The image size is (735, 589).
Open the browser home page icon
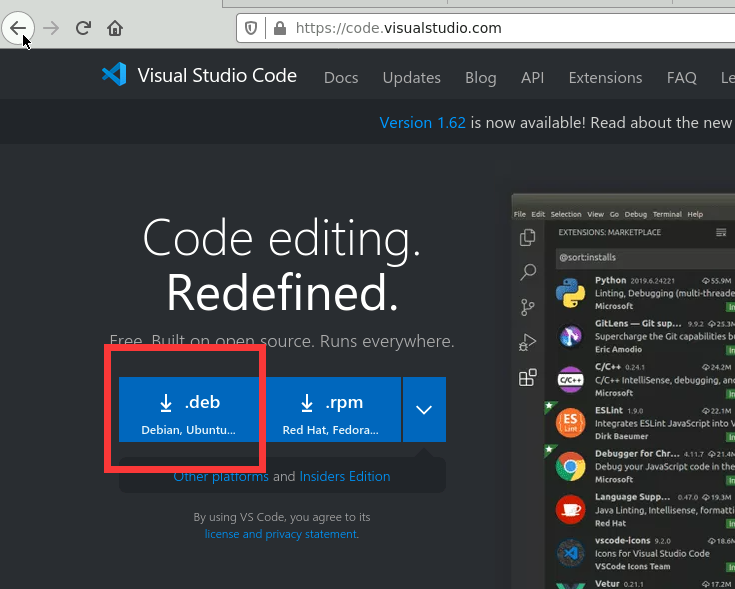click(x=115, y=28)
